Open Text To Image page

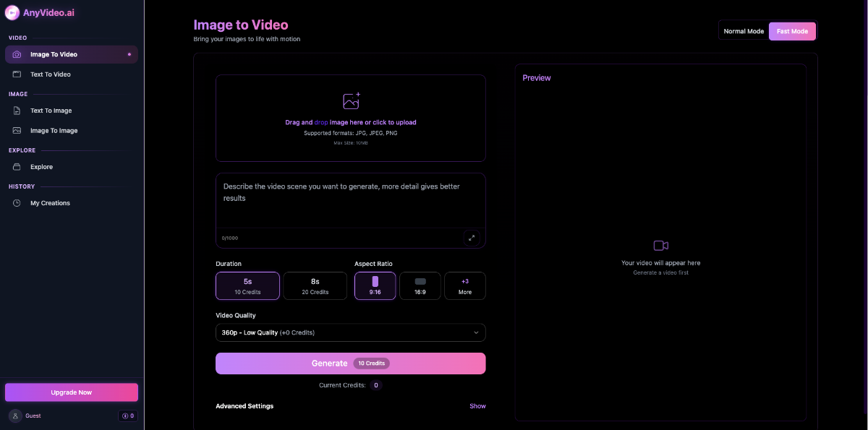[x=72, y=111]
